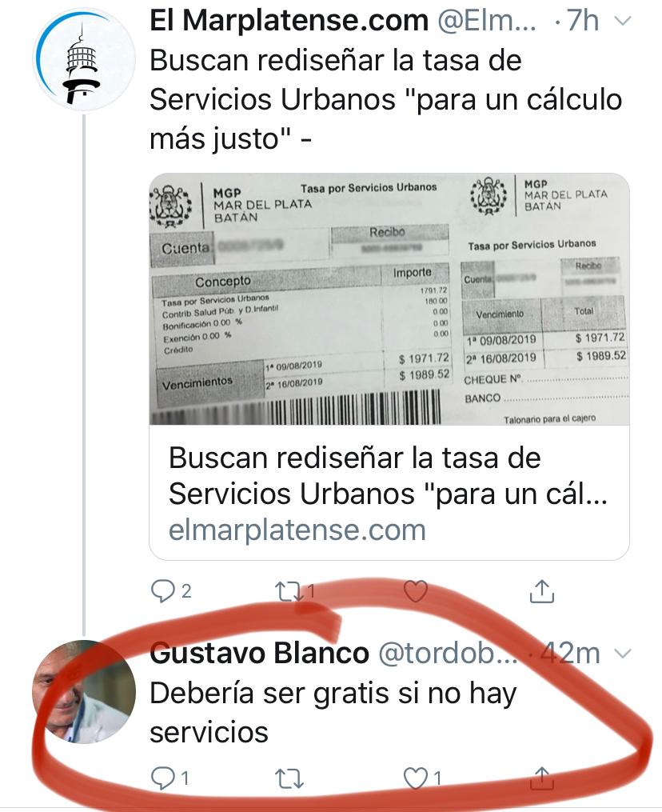Open the @tordob... handle
This screenshot has width=662, height=812.
(x=449, y=653)
